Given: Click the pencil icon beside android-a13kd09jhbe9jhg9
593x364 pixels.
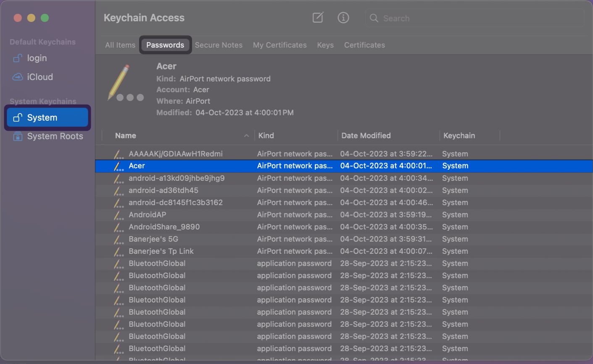Looking at the screenshot, I should pos(119,178).
